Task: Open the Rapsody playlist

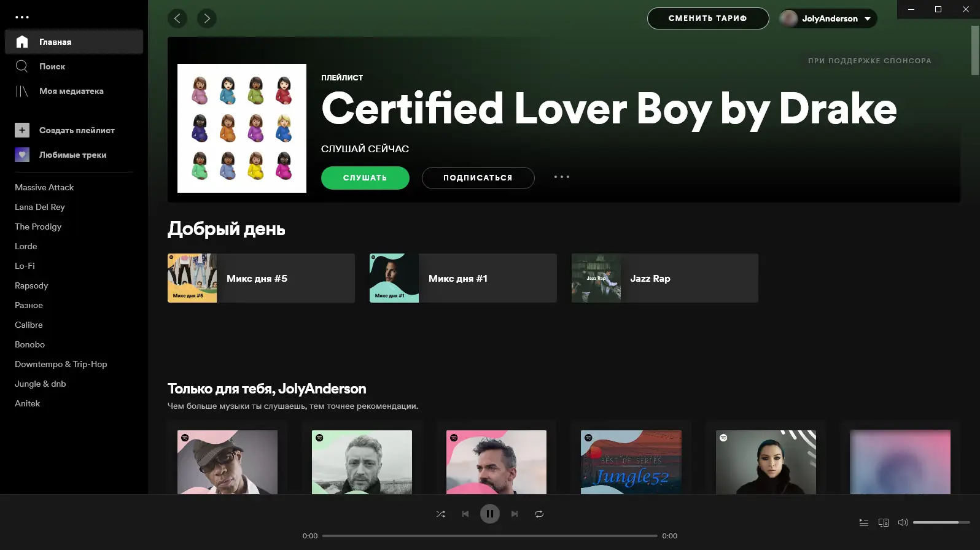Action: 31,285
